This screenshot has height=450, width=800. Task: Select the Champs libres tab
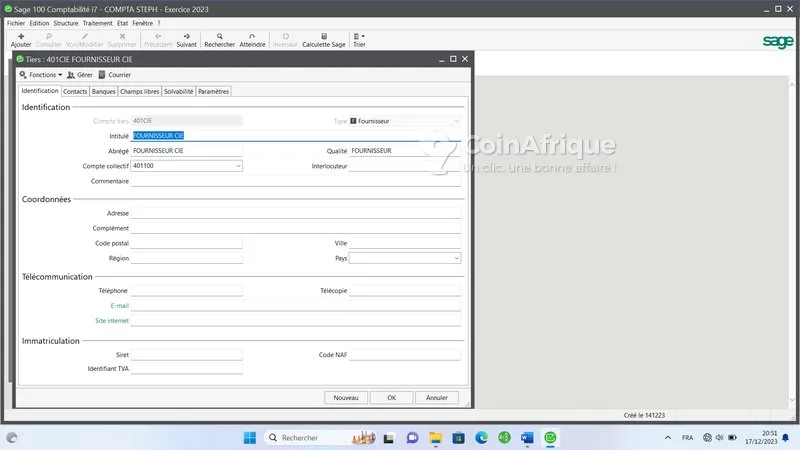pos(139,91)
